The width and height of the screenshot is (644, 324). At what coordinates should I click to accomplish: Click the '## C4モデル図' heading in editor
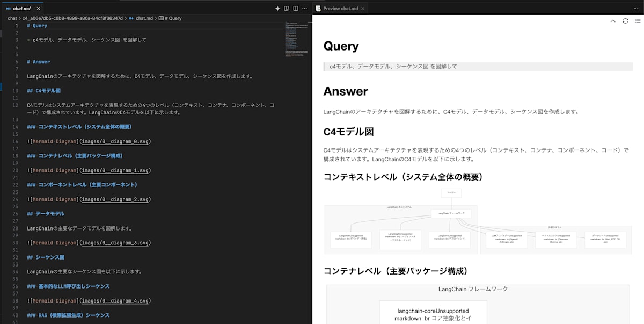pos(44,91)
